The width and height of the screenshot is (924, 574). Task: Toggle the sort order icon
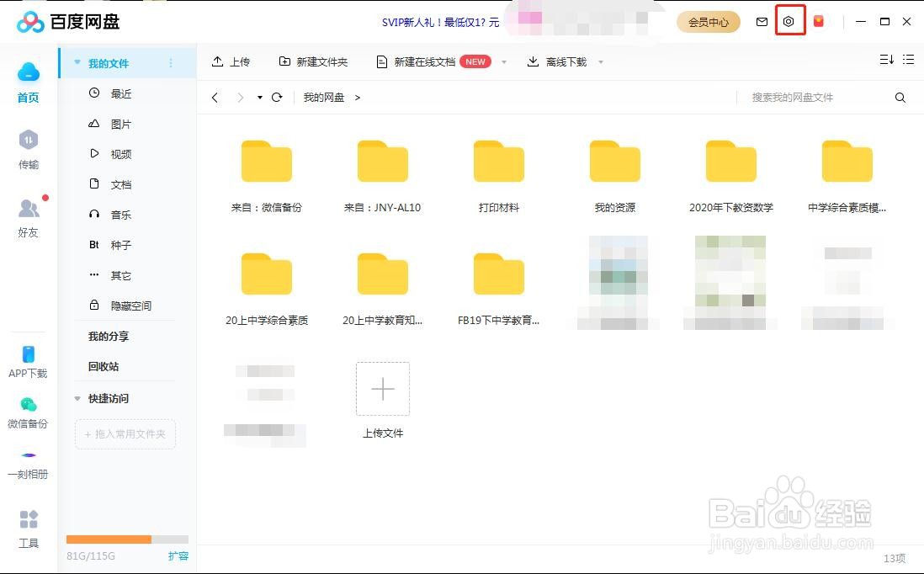tap(885, 60)
